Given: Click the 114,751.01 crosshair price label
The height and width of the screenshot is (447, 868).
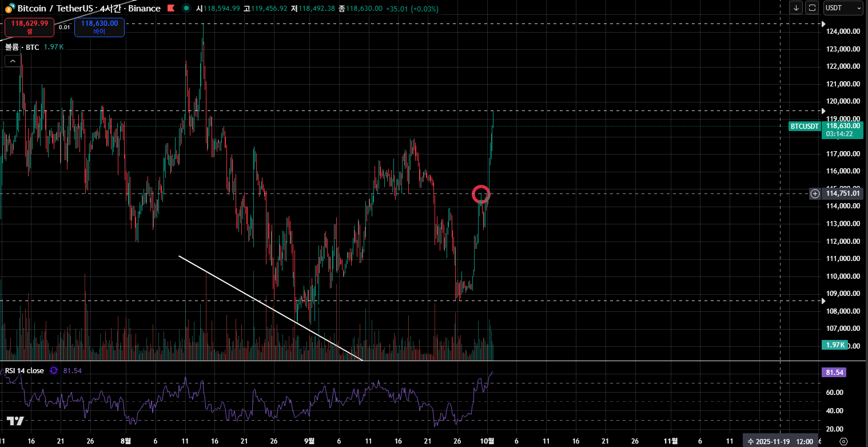Looking at the screenshot, I should click(x=843, y=193).
